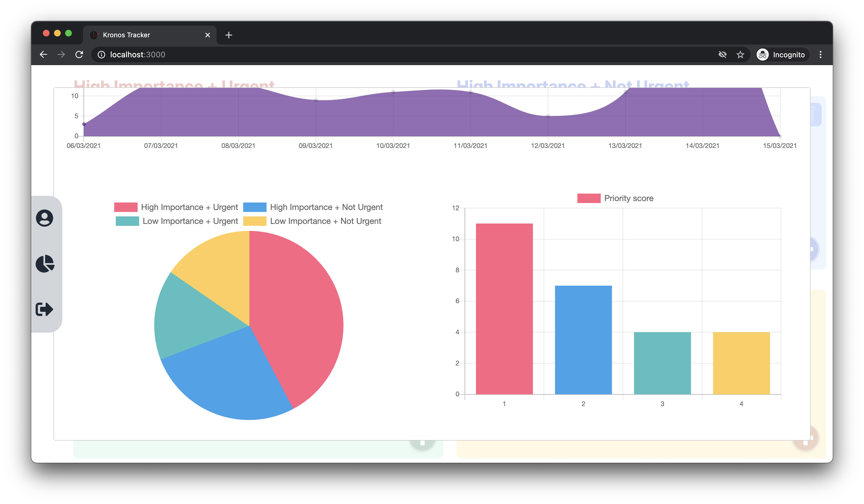This screenshot has width=864, height=504.
Task: Click the pie chart statistics sidebar icon
Action: (x=45, y=263)
